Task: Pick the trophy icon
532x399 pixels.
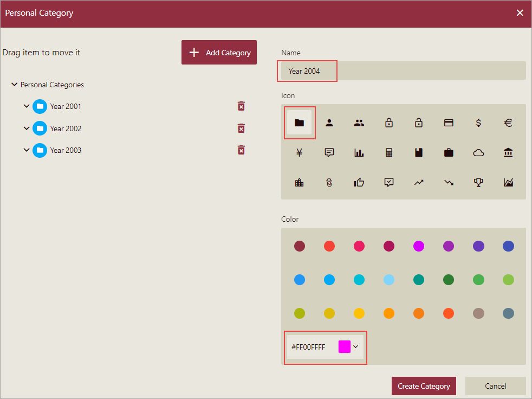Action: pyautogui.click(x=478, y=182)
